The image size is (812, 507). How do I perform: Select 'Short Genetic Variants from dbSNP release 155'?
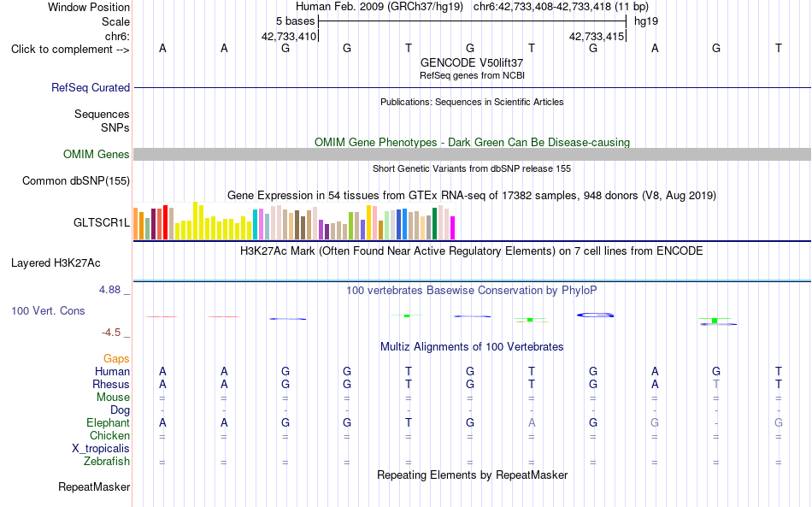pyautogui.click(x=472, y=168)
